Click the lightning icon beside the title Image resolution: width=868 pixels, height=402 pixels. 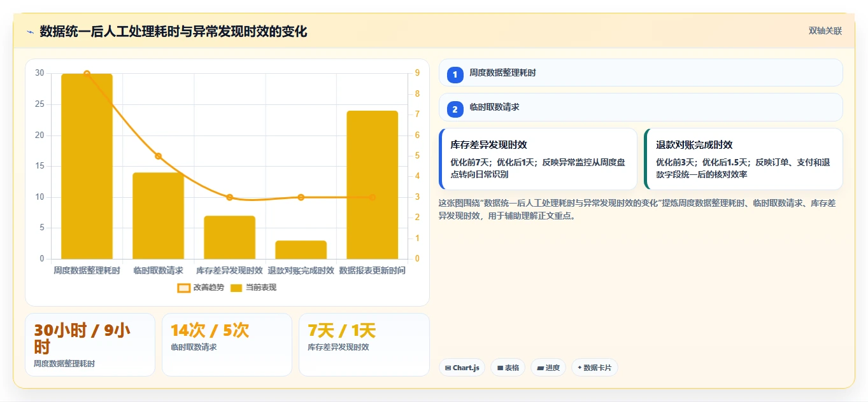click(30, 31)
